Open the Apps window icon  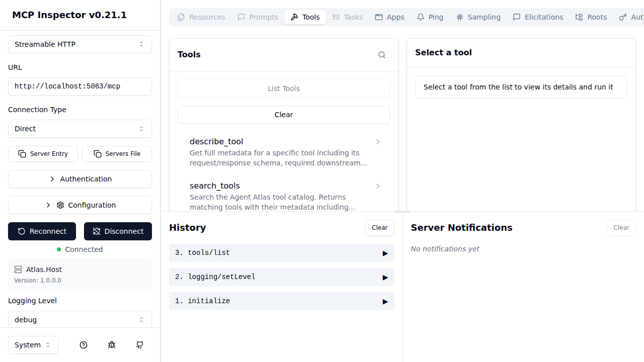378,17
